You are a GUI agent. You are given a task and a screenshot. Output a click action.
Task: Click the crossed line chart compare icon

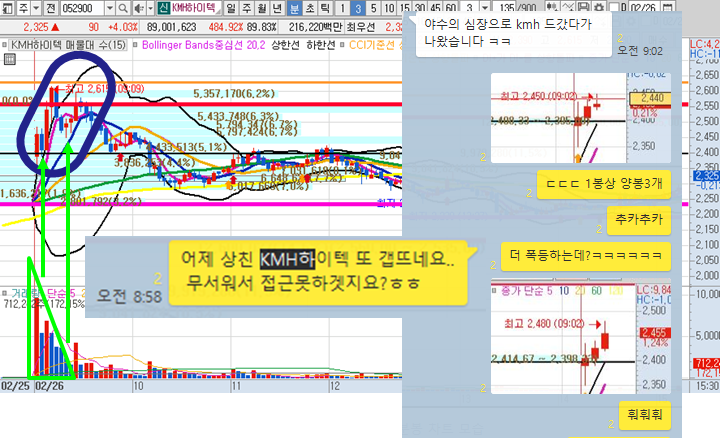point(568,7)
